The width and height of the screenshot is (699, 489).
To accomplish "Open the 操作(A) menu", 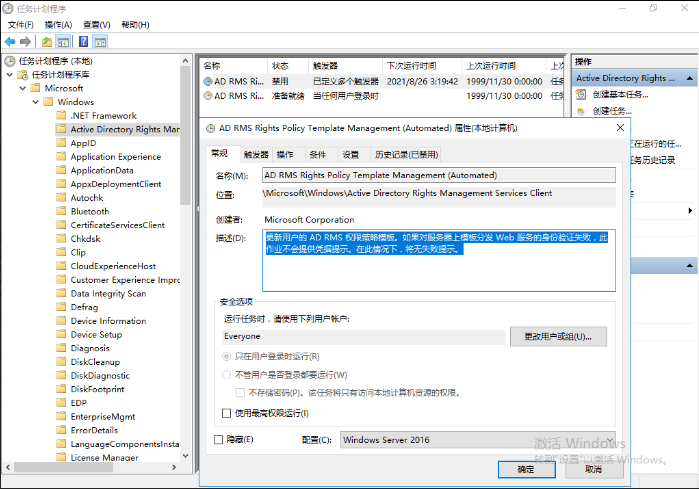I will [58, 25].
